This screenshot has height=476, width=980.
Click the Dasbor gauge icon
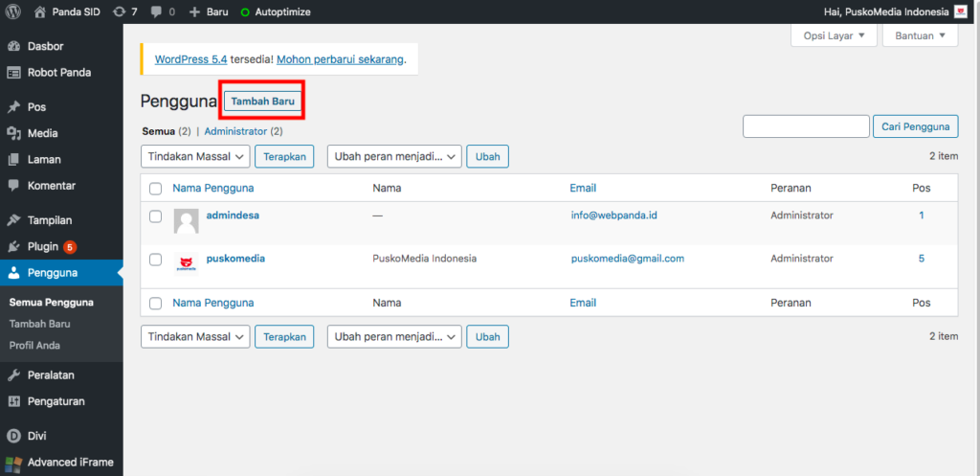tap(13, 46)
